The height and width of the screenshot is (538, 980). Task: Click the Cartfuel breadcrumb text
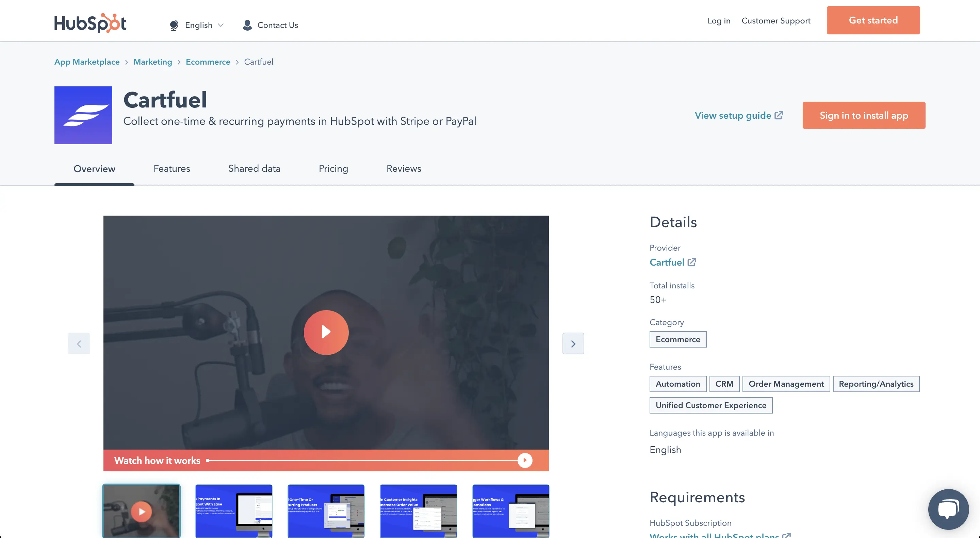pos(259,62)
